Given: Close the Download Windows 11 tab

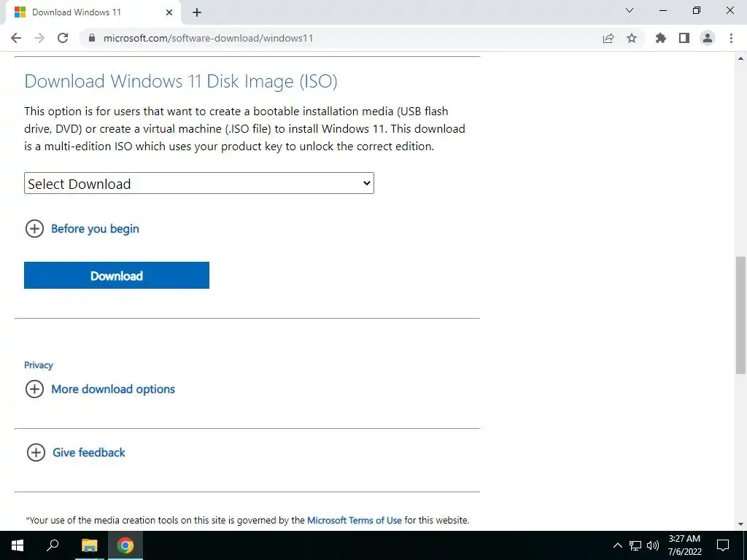Looking at the screenshot, I should coord(169,12).
